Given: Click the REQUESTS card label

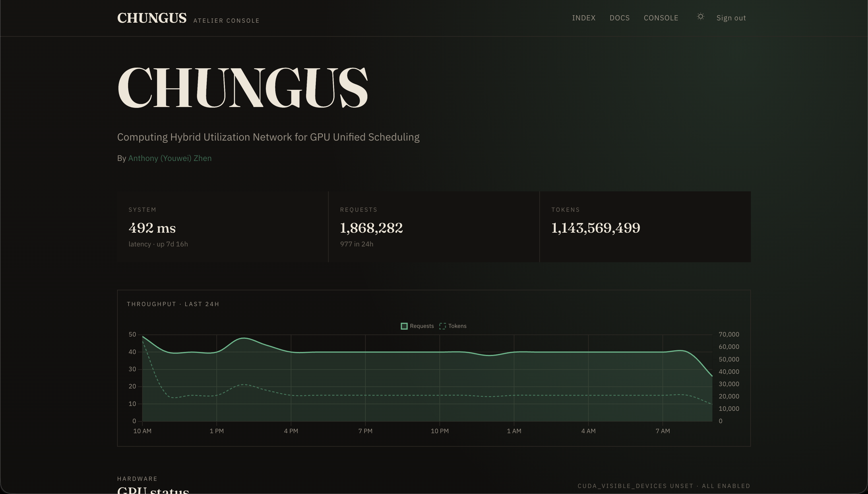Looking at the screenshot, I should [359, 210].
